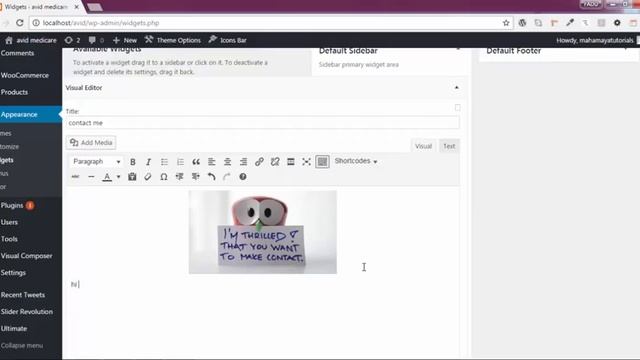
Task: Open the text color picker arrow
Action: click(x=118, y=177)
